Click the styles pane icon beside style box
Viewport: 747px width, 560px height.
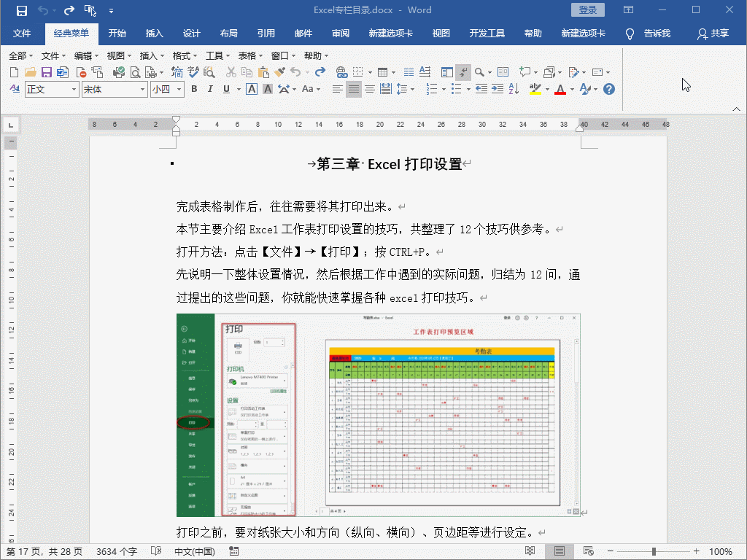tap(15, 89)
